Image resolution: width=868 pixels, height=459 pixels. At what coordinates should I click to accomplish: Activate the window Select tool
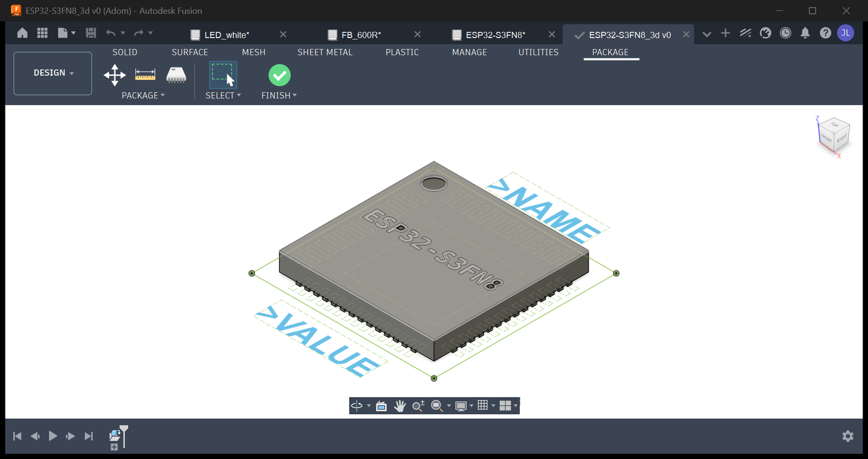(x=223, y=75)
